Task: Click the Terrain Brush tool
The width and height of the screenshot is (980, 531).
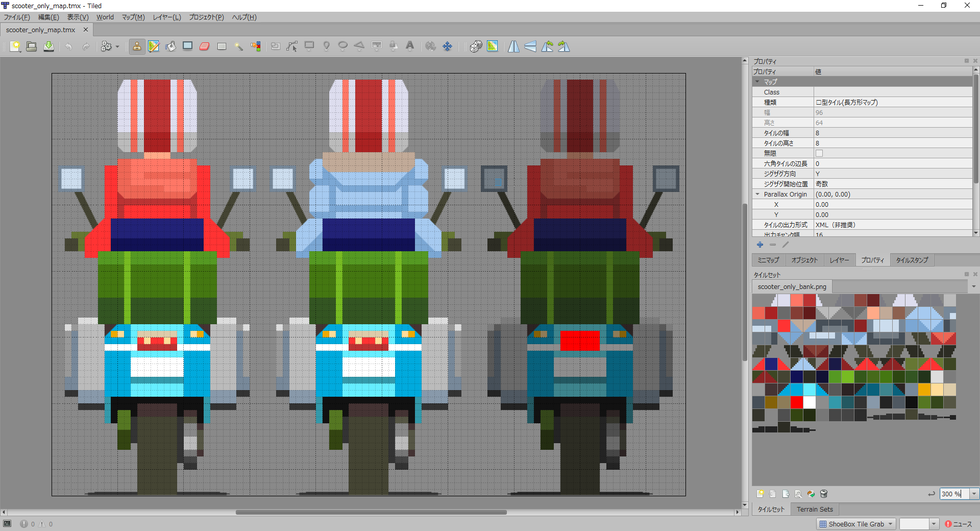Action: click(154, 46)
